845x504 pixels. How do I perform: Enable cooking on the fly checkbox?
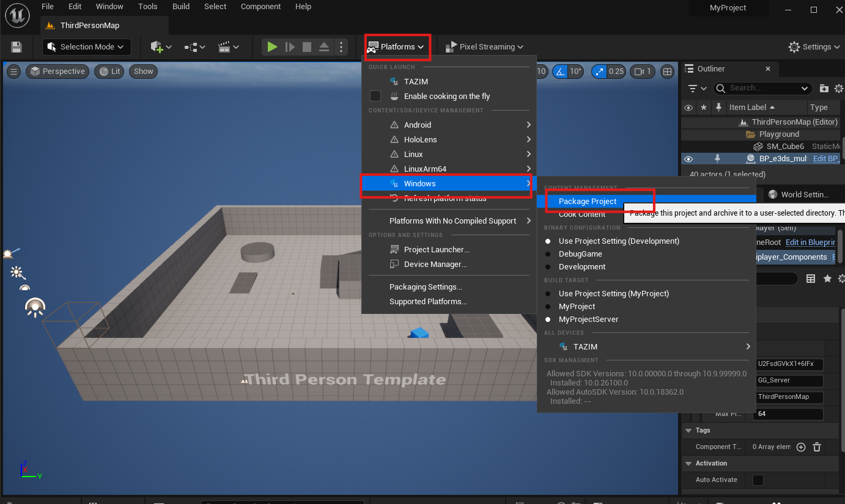[375, 96]
